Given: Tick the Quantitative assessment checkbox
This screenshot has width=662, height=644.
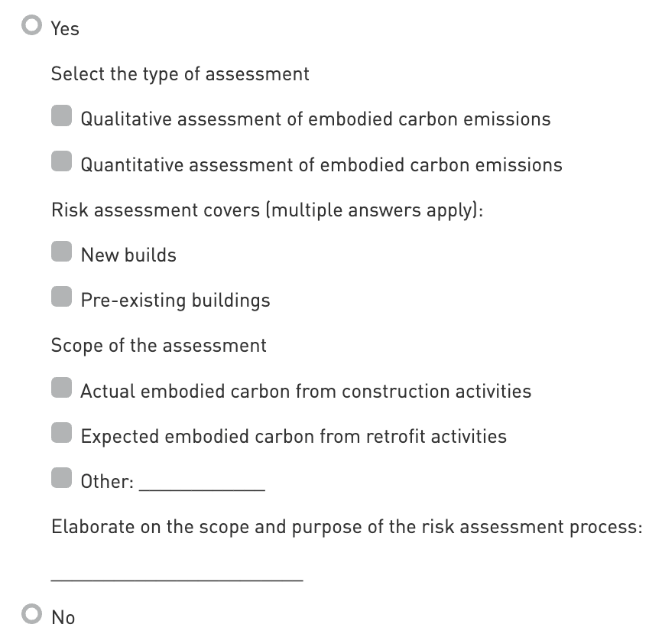Looking at the screenshot, I should coord(61,162).
